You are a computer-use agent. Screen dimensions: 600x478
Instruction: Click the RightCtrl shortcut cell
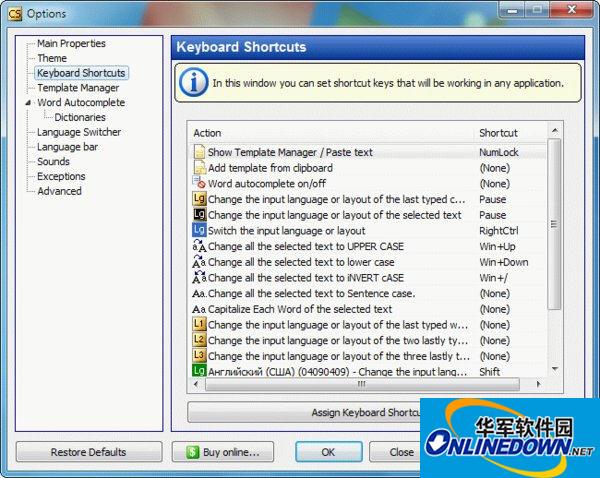pyautogui.click(x=499, y=230)
